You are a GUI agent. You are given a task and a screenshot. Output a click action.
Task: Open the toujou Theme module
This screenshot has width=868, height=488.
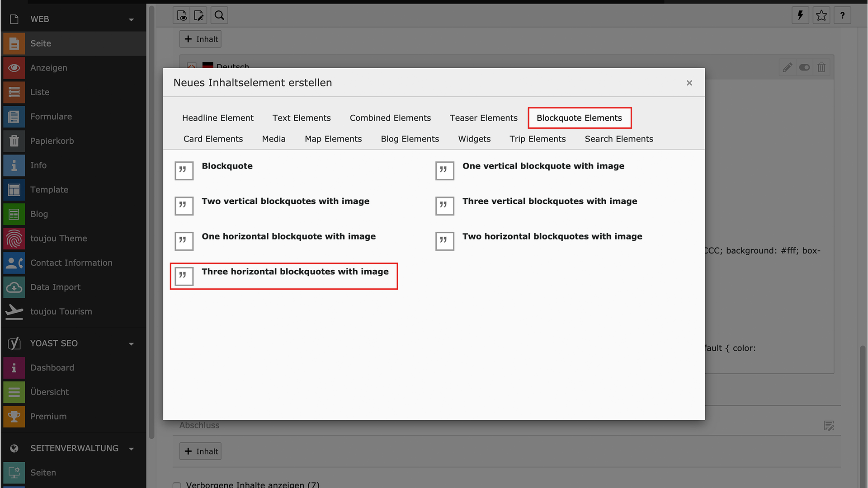coord(58,239)
